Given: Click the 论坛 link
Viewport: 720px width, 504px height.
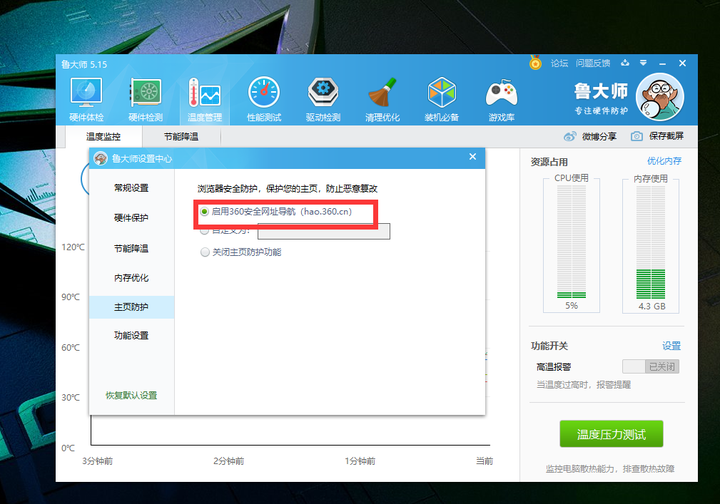Looking at the screenshot, I should (559, 63).
